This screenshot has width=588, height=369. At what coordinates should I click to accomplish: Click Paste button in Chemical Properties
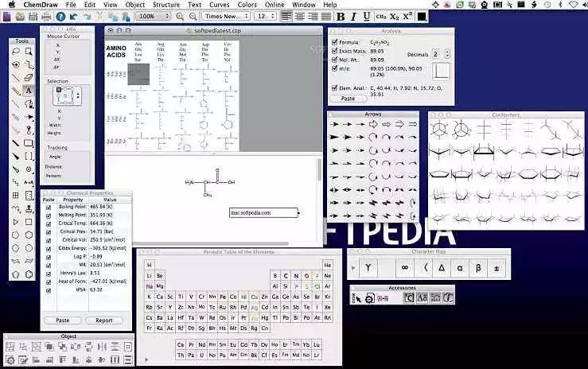point(63,320)
